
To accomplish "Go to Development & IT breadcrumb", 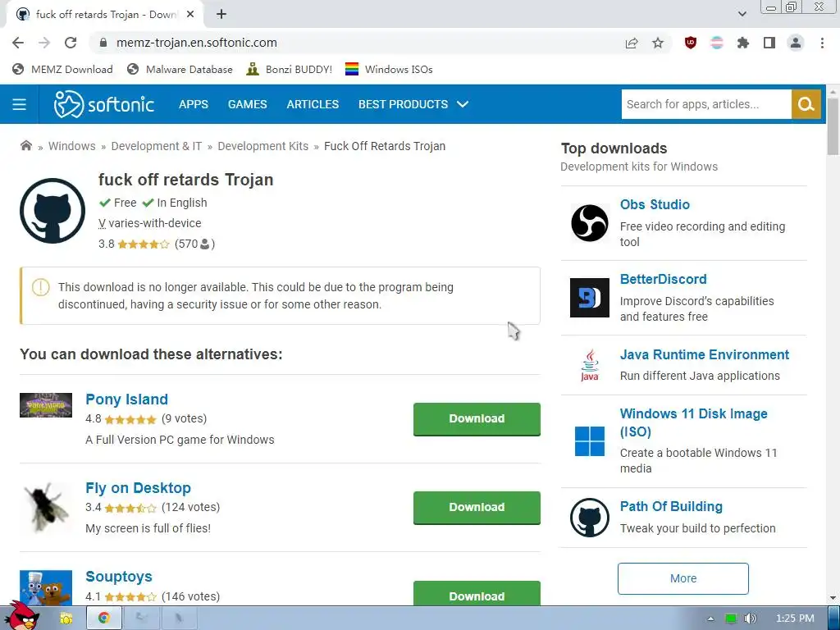I will (x=157, y=146).
